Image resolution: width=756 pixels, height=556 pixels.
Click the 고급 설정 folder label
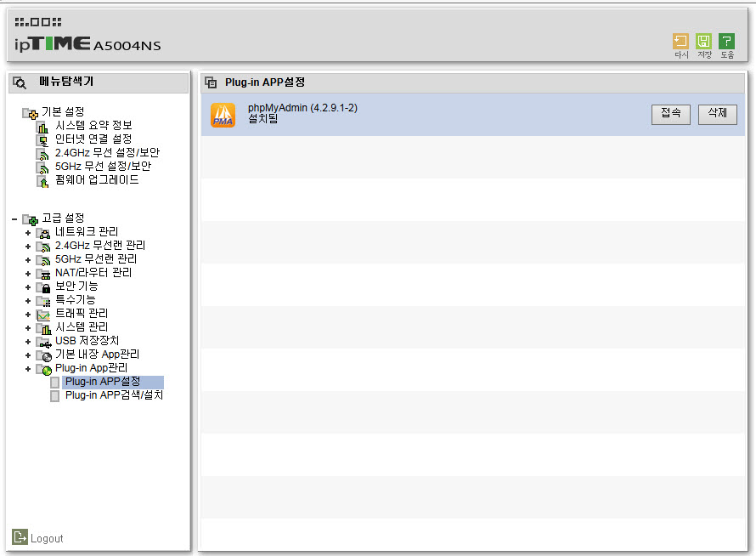tap(63, 218)
